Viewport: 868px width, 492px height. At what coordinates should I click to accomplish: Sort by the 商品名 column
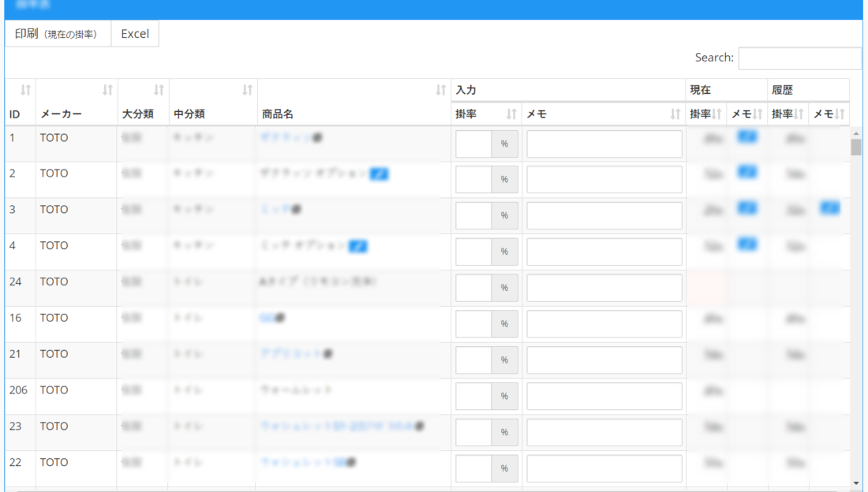(354, 102)
